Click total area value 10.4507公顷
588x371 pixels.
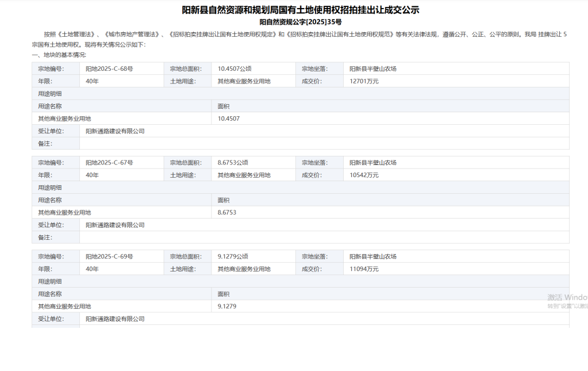[x=233, y=68]
